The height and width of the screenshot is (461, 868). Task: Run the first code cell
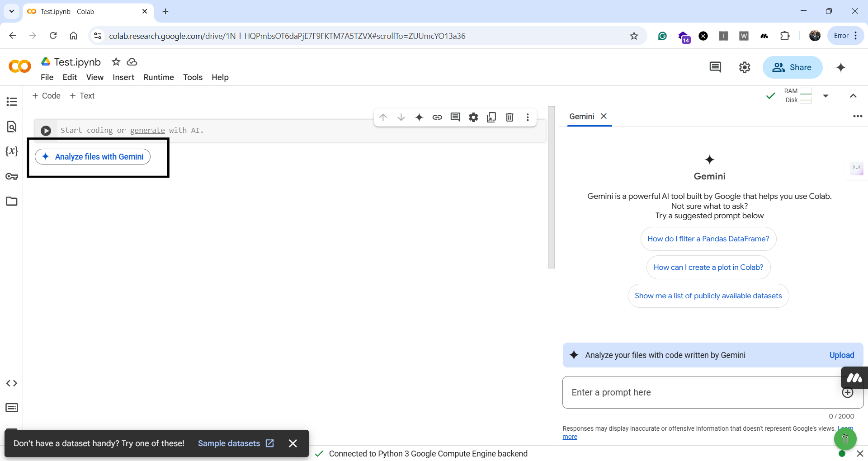pyautogui.click(x=46, y=130)
